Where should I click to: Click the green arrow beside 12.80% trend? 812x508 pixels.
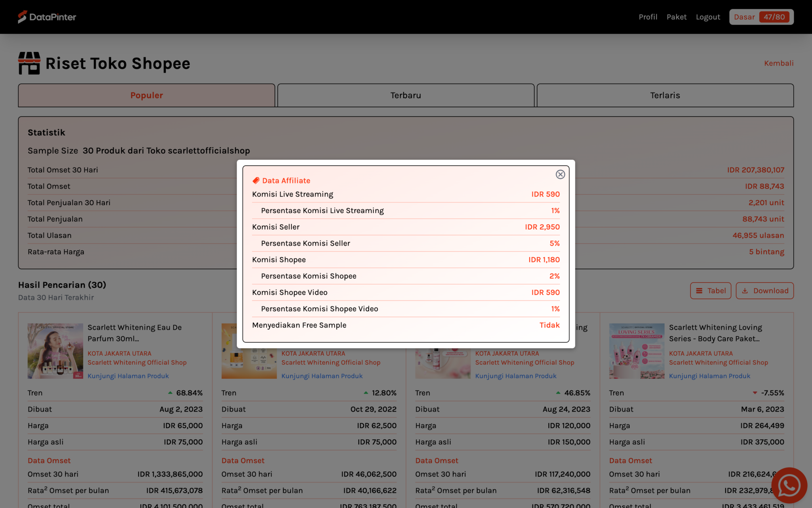click(365, 393)
